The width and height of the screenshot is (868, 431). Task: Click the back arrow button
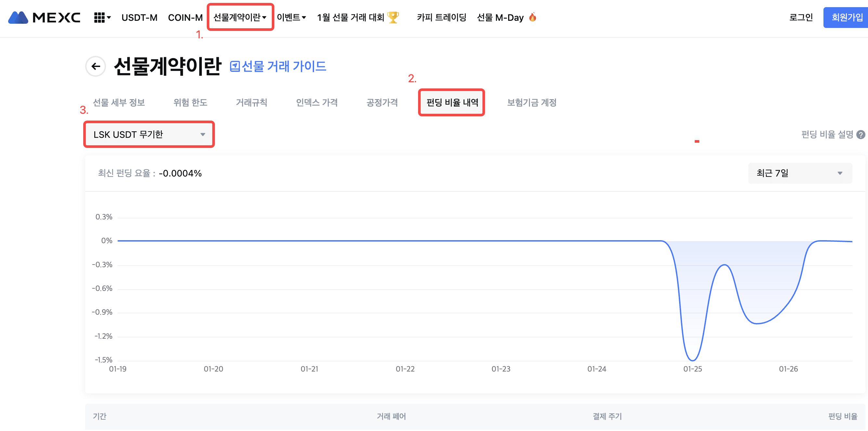point(96,66)
